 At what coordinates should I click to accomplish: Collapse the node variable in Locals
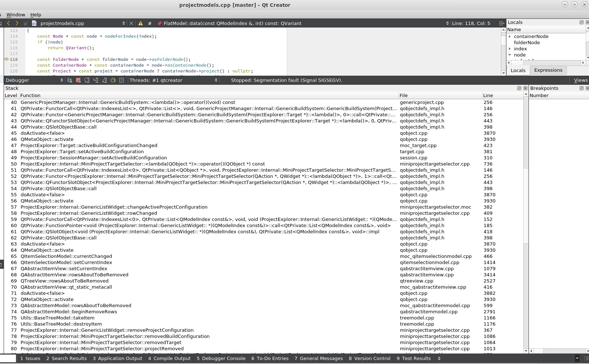point(510,55)
